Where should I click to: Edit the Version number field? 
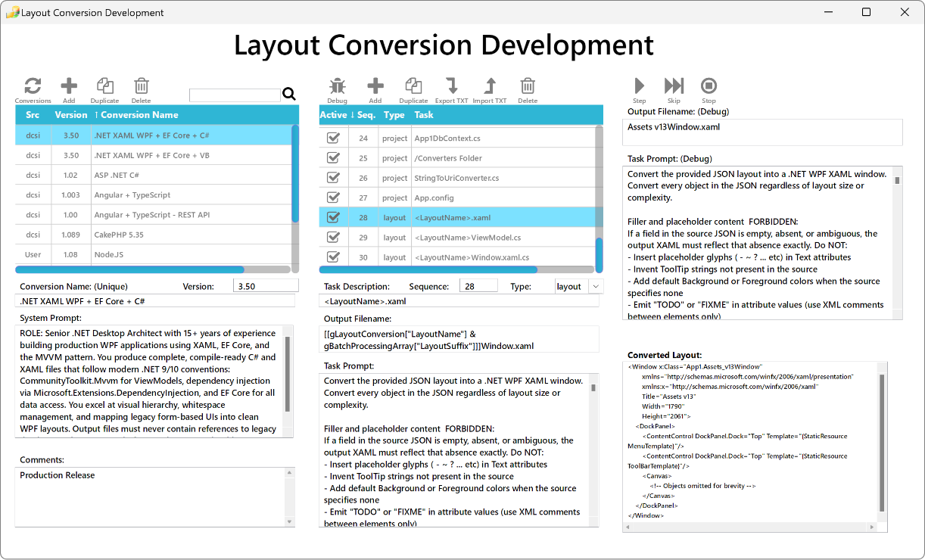click(266, 286)
